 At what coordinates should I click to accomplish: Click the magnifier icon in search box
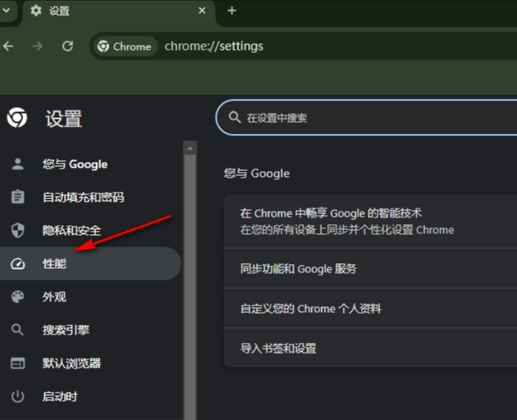coord(235,117)
